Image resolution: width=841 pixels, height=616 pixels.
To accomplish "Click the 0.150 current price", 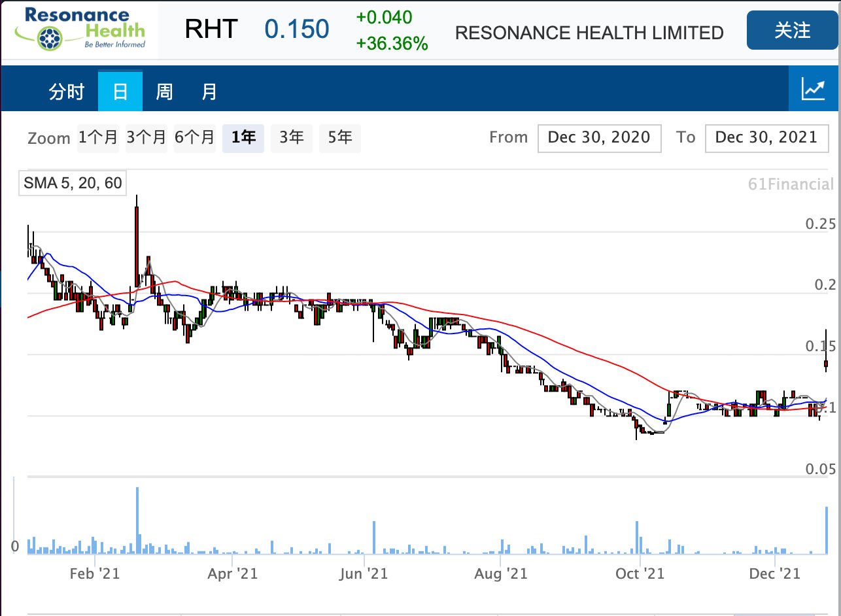I will (x=297, y=29).
